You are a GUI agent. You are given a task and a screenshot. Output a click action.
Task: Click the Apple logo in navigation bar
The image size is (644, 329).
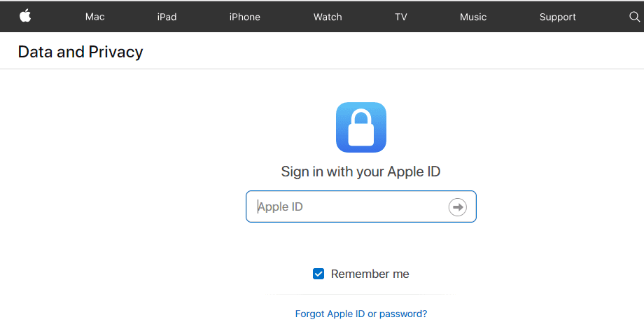(25, 16)
